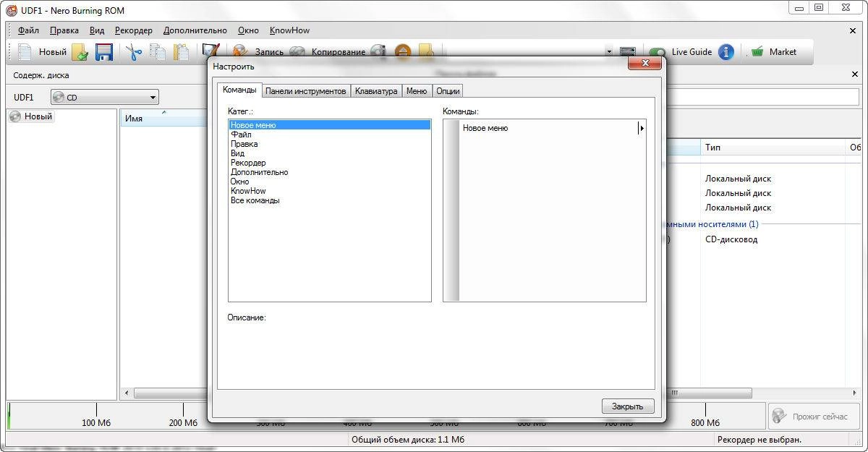868x452 pixels.
Task: Switch to the Опции tab
Action: coord(448,91)
